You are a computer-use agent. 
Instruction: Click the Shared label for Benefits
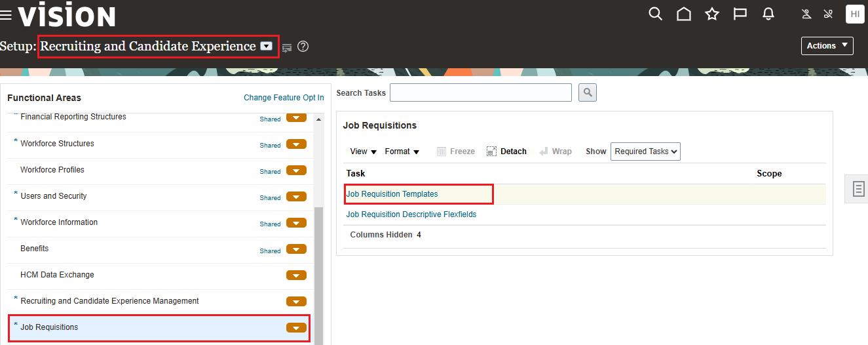[270, 251]
